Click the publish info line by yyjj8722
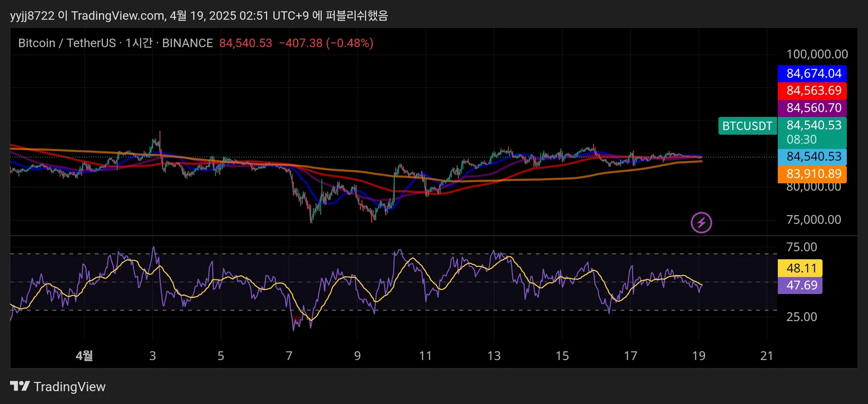The image size is (868, 404). click(x=199, y=16)
